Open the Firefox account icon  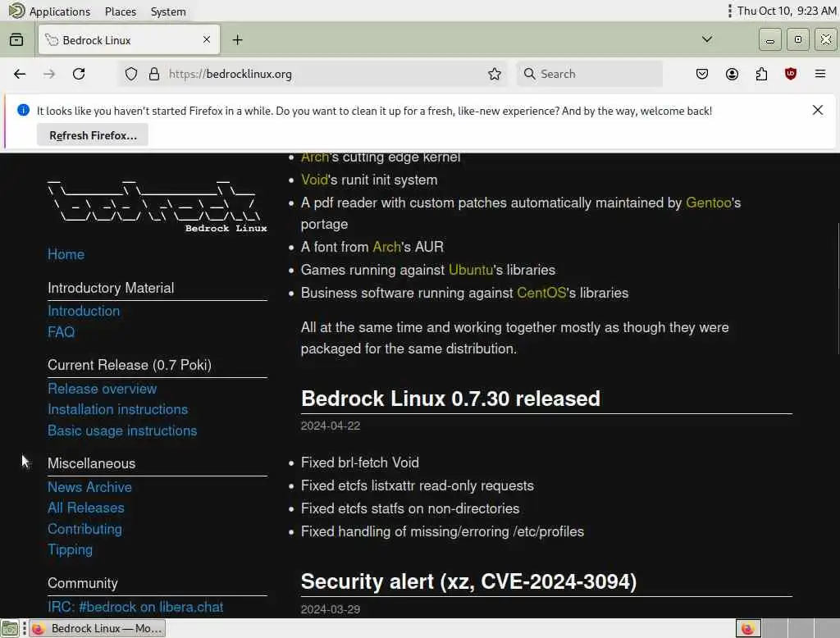coord(732,74)
